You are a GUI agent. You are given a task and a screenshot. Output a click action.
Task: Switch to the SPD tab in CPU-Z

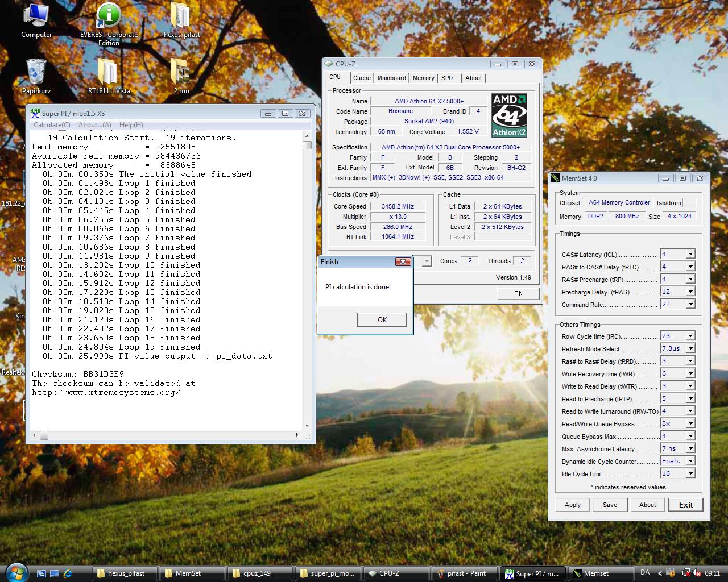point(448,78)
